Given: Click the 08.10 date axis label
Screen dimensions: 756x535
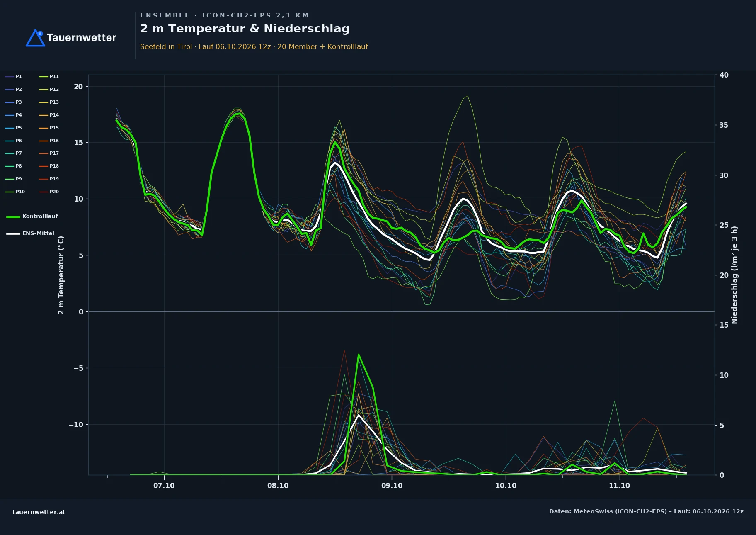Looking at the screenshot, I should click(x=278, y=486).
